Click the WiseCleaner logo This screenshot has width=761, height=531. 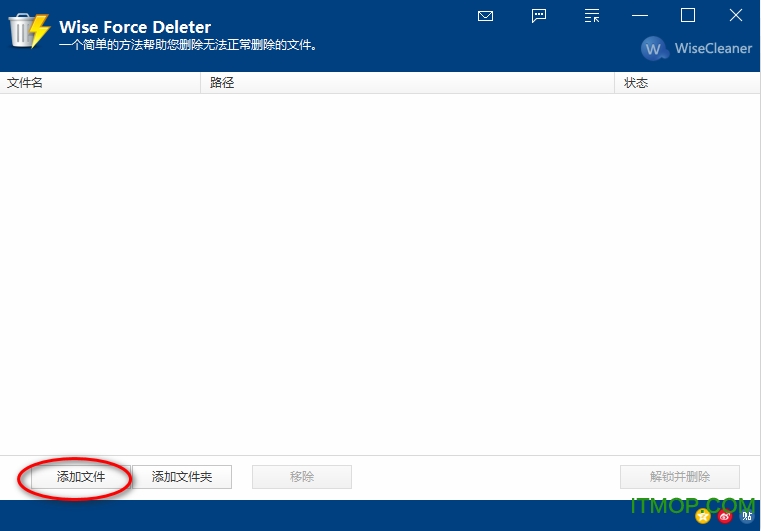pyautogui.click(x=696, y=48)
